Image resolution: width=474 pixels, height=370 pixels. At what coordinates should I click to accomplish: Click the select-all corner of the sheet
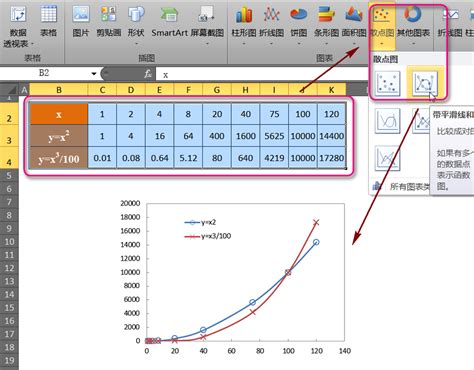[x=10, y=90]
